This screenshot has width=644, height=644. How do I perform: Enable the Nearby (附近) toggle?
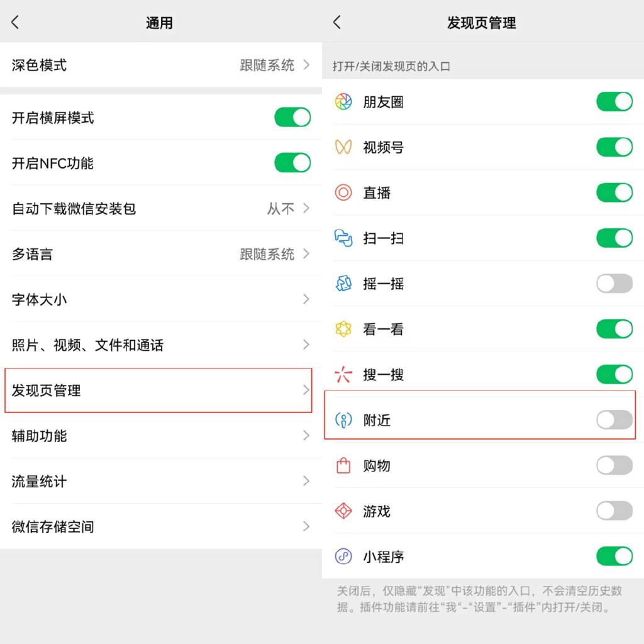[x=614, y=419]
